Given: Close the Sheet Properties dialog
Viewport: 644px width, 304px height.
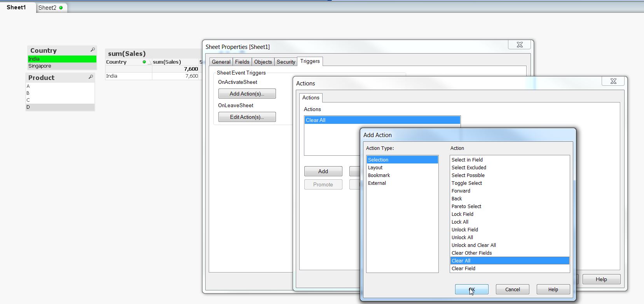Looking at the screenshot, I should (x=520, y=45).
